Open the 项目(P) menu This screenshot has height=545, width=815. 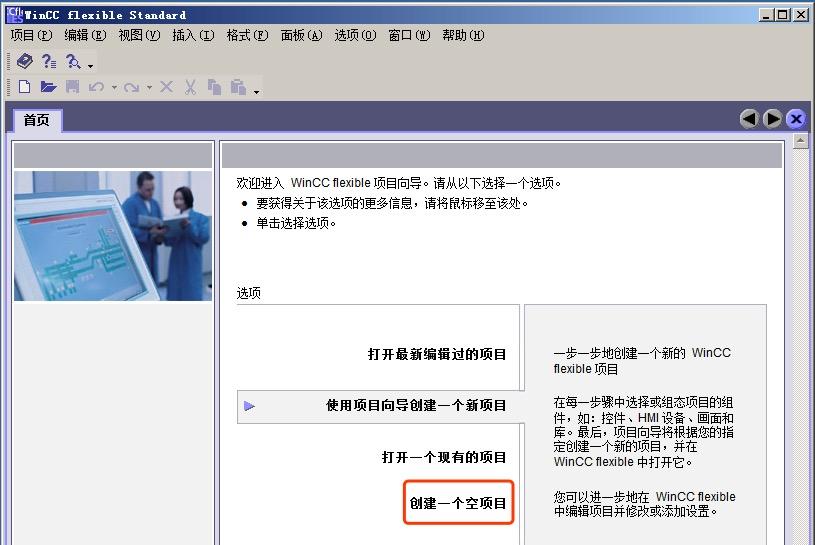click(30, 35)
